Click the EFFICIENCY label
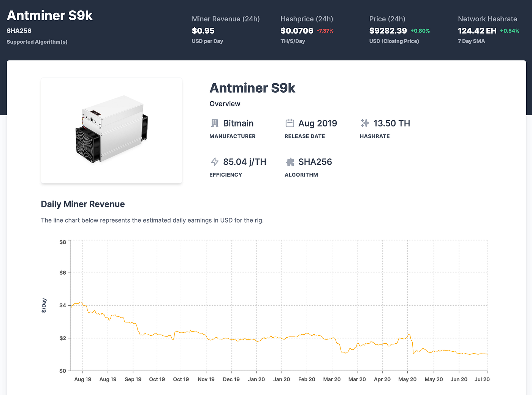 226,175
